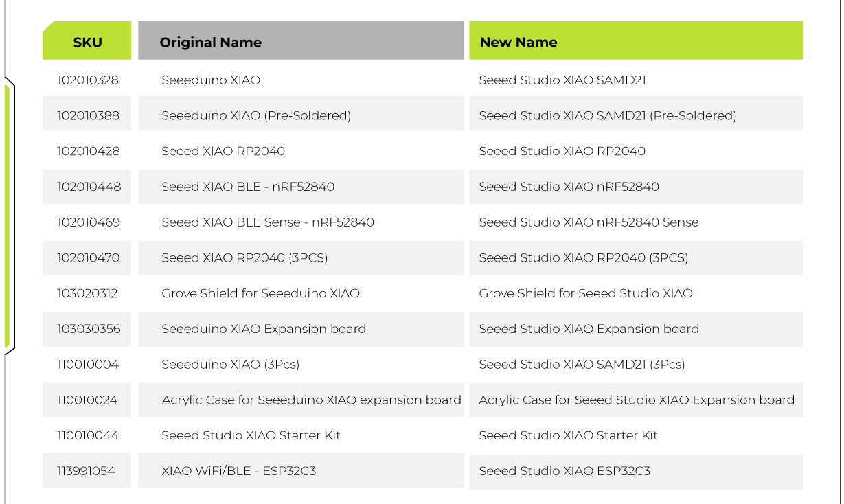
Task: Click Seeed Studio XIAO nRF52840 Sense name
Action: pyautogui.click(x=589, y=222)
